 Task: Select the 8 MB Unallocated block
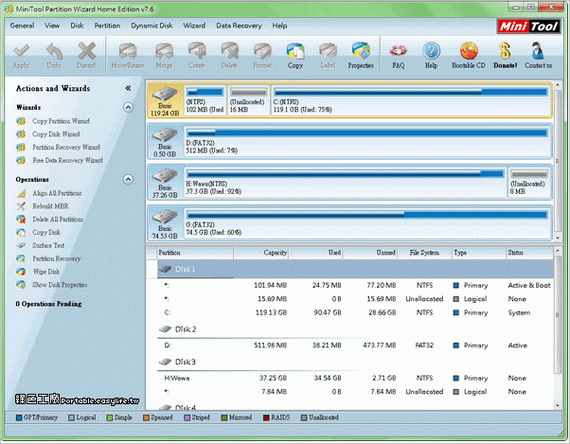529,183
